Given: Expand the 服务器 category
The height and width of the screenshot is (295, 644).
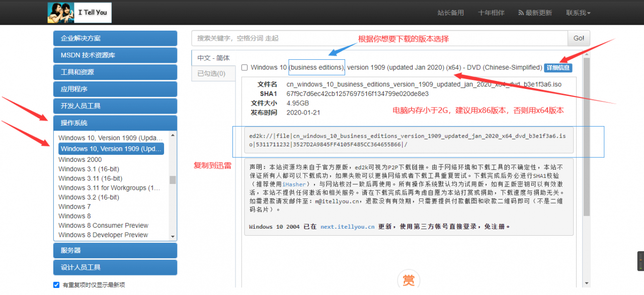Looking at the screenshot, I should (x=115, y=250).
